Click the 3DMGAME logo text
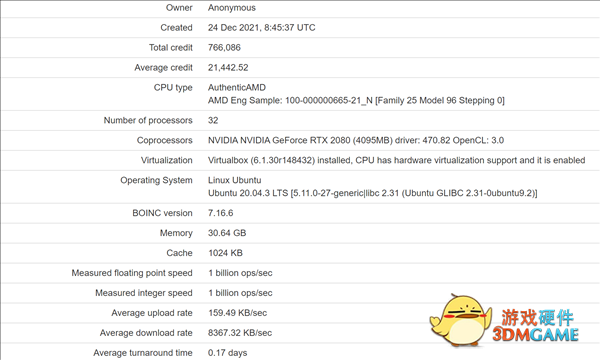 535,335
